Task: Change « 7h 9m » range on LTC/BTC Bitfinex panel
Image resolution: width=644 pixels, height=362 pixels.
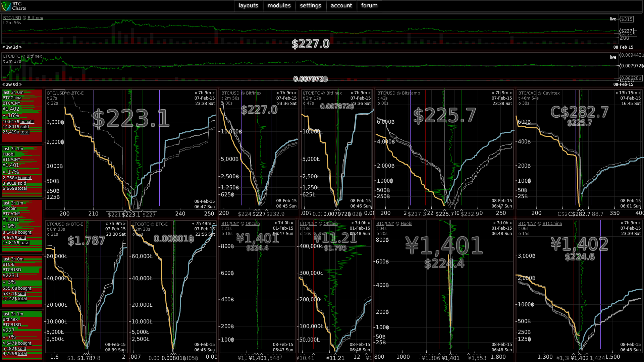Action: coord(361,93)
